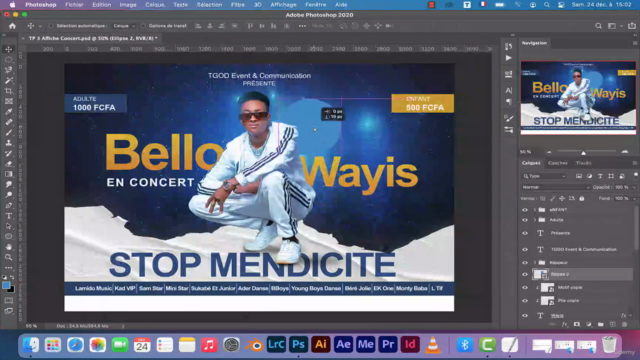Viewport: 640px width, 360px height.
Task: Click the foreground blue color swatch
Action: click(x=6, y=285)
